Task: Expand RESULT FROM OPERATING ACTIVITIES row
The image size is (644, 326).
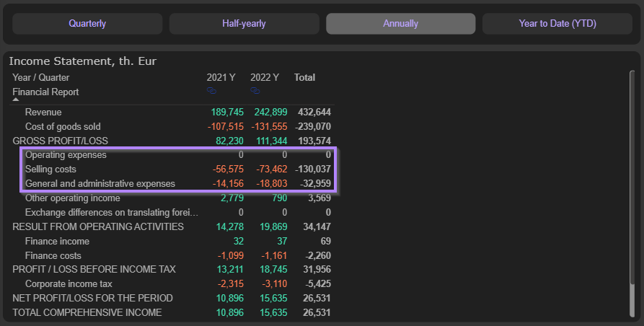Action: click(x=98, y=226)
